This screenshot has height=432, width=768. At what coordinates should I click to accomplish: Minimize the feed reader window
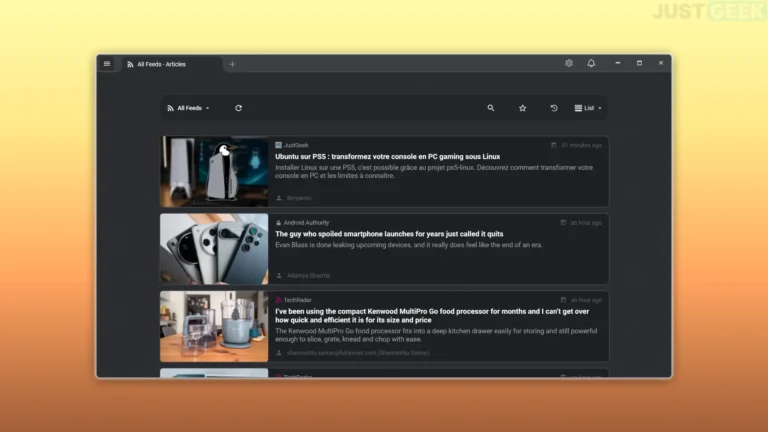(618, 63)
